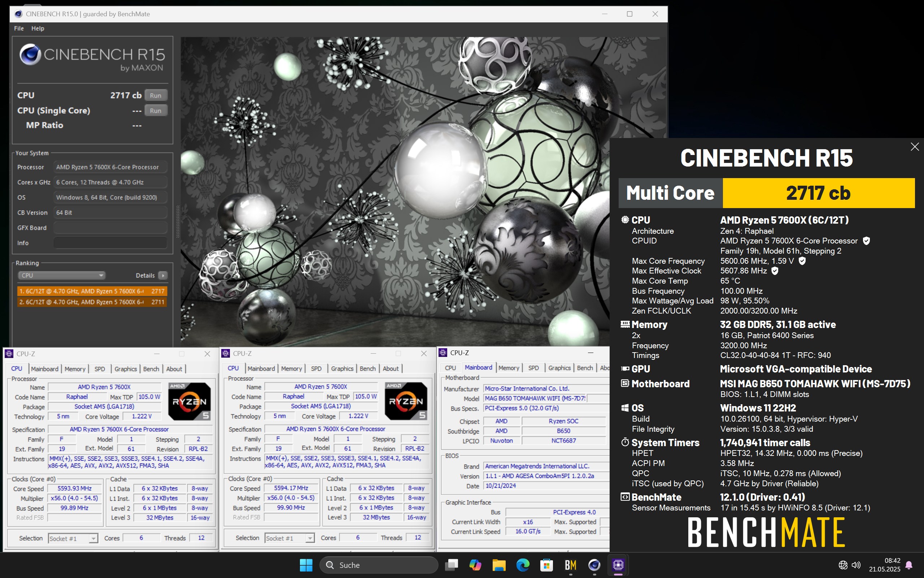
Task: Click the shield icon beside Max Effective Clock
Action: point(775,271)
